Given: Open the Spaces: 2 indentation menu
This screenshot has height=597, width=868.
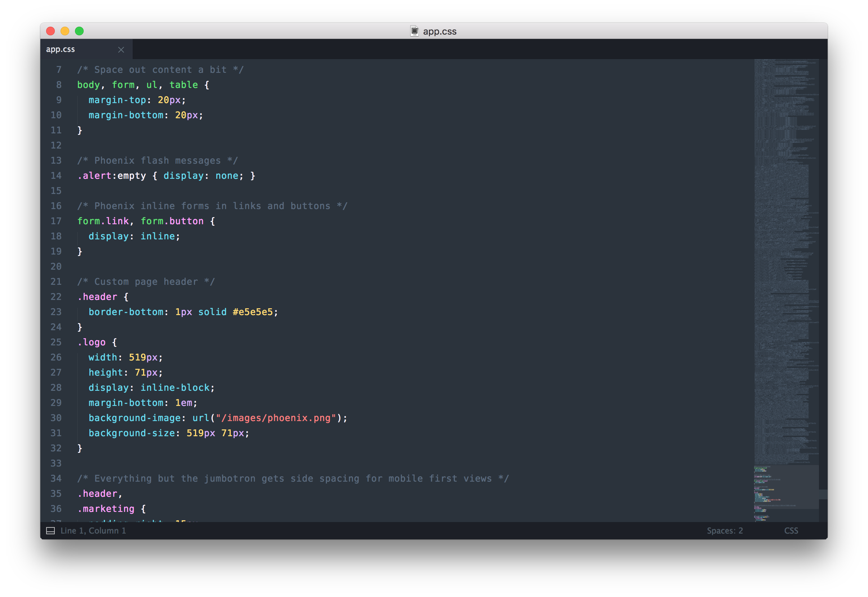Looking at the screenshot, I should pyautogui.click(x=725, y=530).
